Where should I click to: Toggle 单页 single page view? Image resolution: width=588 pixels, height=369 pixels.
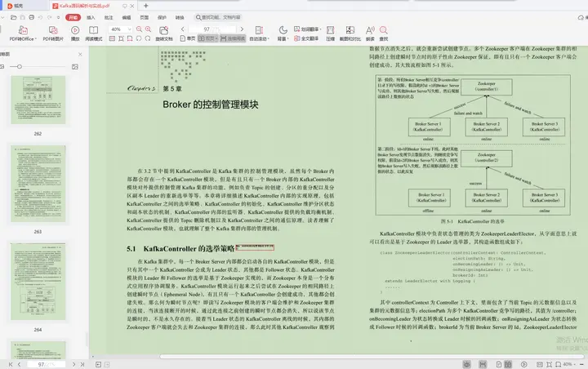[x=188, y=38]
